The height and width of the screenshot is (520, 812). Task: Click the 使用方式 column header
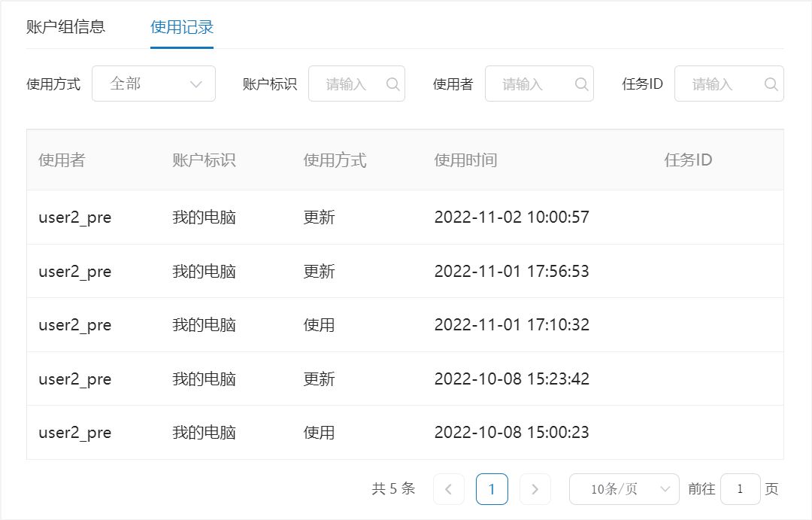click(335, 160)
